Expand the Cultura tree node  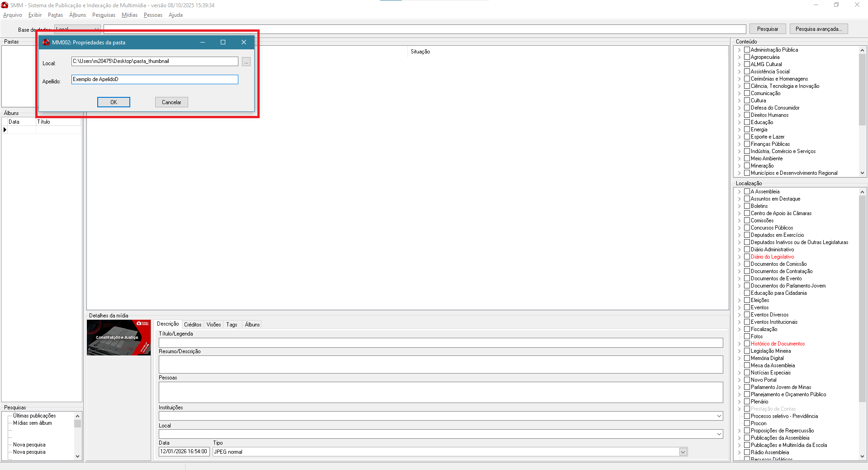pos(740,101)
